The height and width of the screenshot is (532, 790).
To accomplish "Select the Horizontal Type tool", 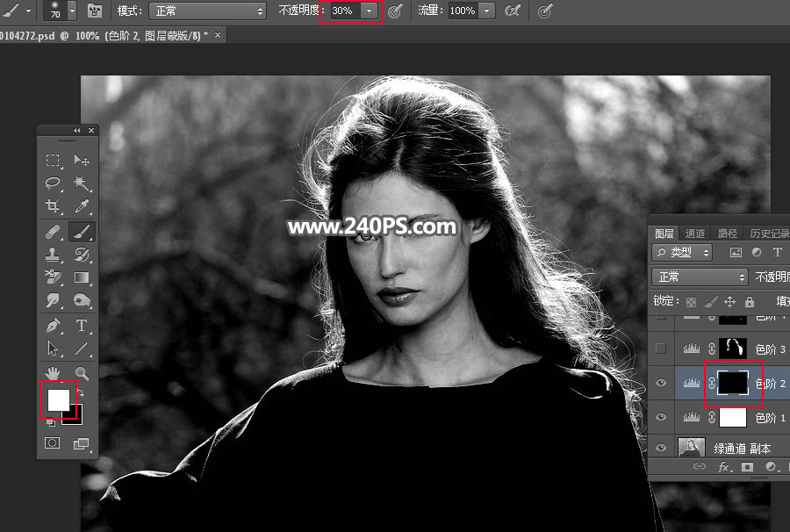I will click(x=82, y=325).
